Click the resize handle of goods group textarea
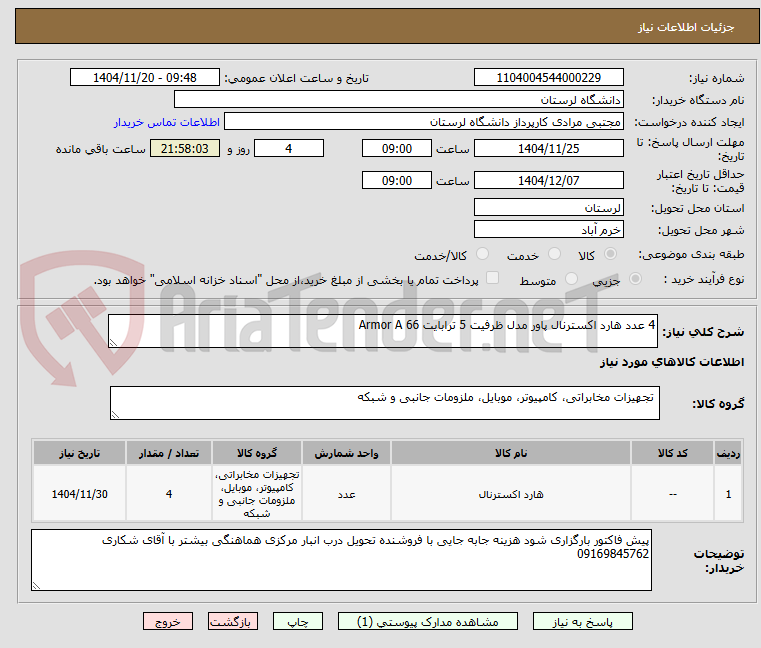 tap(115, 415)
